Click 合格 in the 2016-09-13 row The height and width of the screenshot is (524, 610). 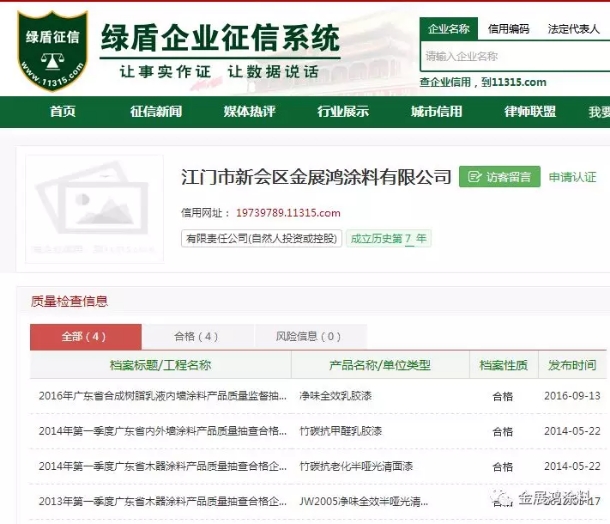(x=503, y=396)
